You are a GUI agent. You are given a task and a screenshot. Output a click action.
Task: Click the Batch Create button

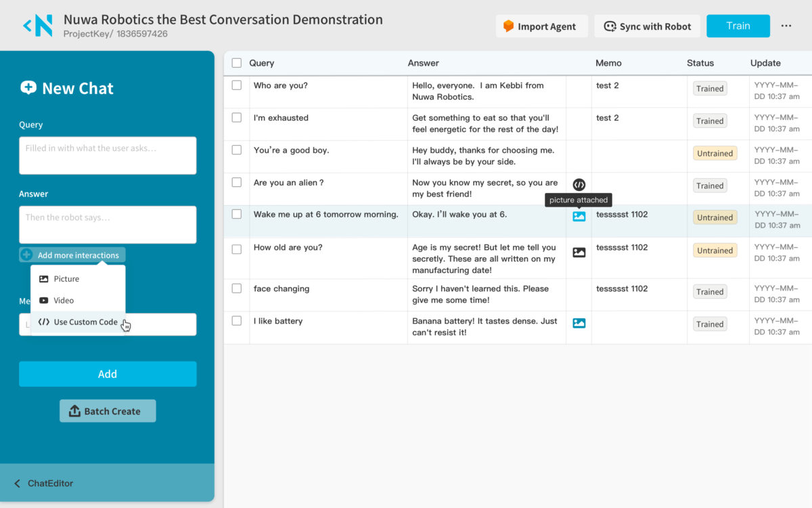(108, 411)
